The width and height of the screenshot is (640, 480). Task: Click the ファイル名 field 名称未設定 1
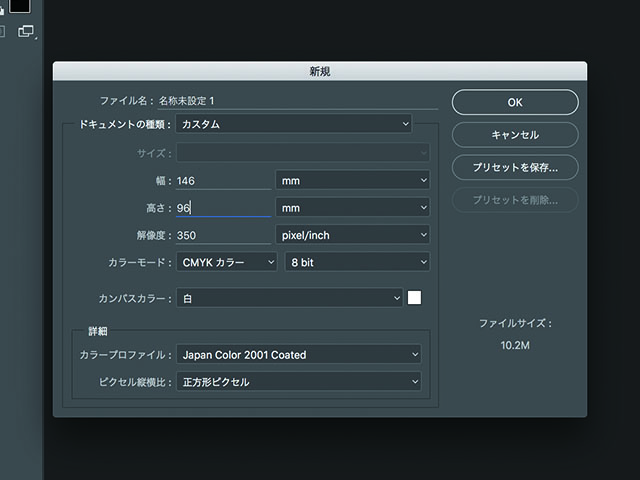tap(298, 101)
